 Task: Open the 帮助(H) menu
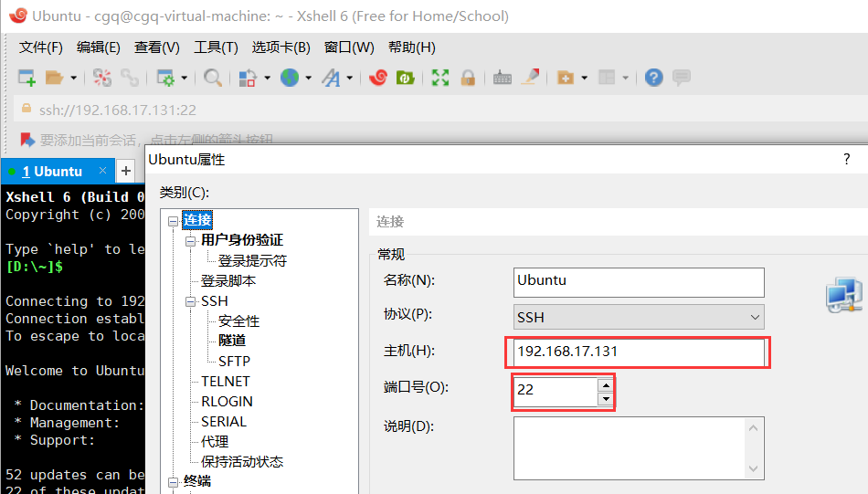tap(412, 47)
